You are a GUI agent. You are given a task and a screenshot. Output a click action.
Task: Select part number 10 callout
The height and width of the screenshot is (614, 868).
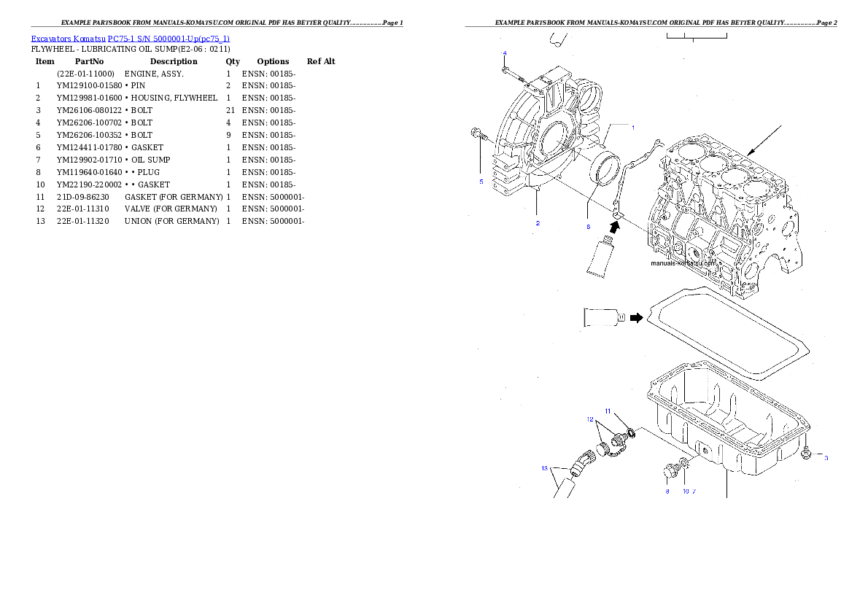click(686, 491)
